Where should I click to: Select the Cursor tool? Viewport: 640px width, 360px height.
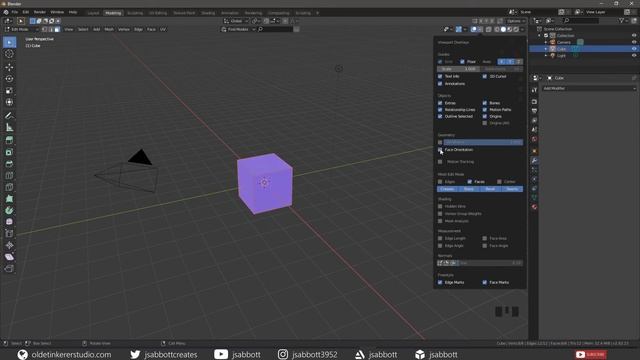tap(9, 54)
